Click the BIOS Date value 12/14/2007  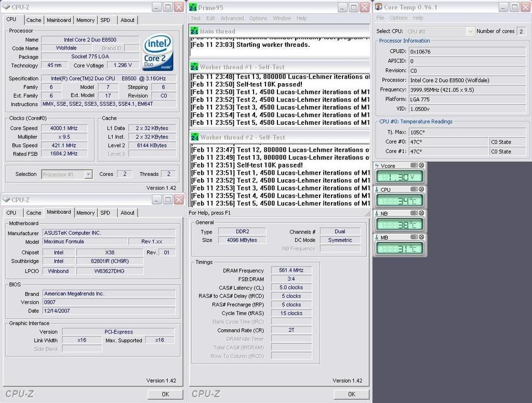coord(109,310)
